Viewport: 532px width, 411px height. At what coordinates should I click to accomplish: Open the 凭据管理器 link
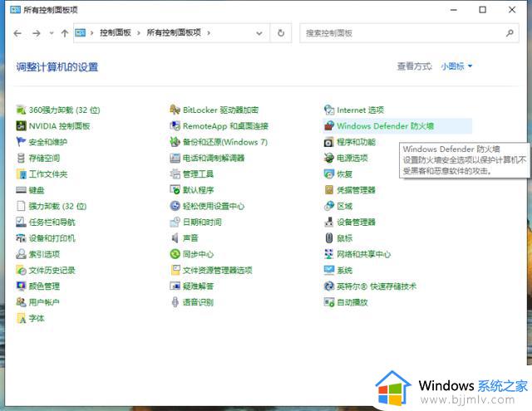[x=357, y=190]
